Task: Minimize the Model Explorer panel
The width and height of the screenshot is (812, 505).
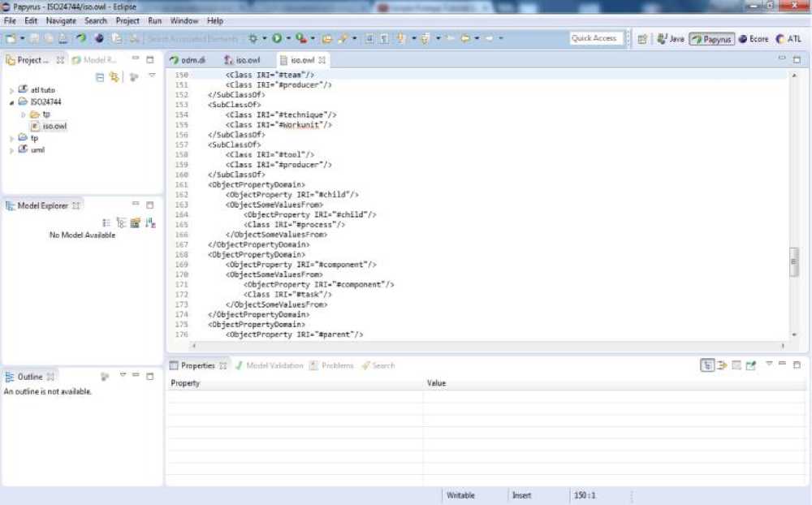Action: pos(136,205)
